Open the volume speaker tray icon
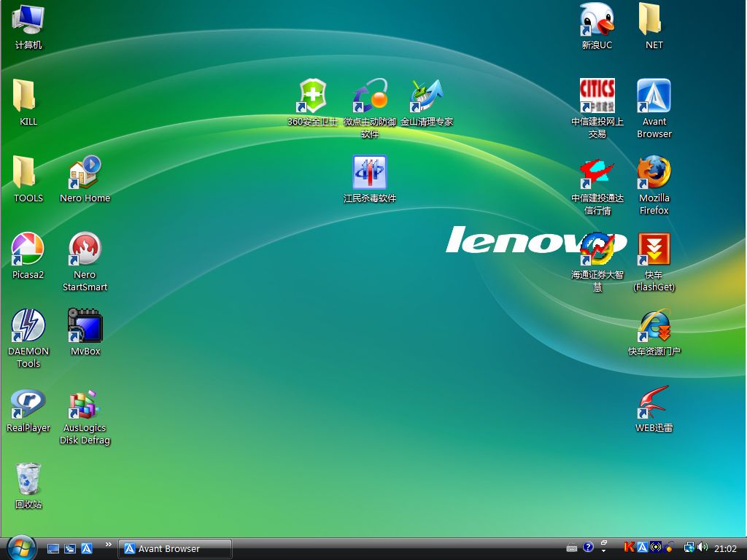The image size is (747, 560). tap(703, 548)
